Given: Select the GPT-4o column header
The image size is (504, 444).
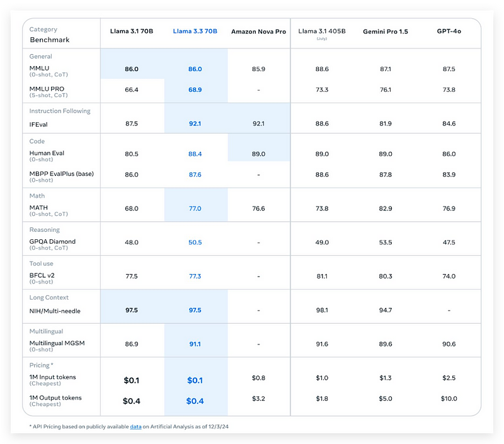Looking at the screenshot, I should [x=449, y=30].
